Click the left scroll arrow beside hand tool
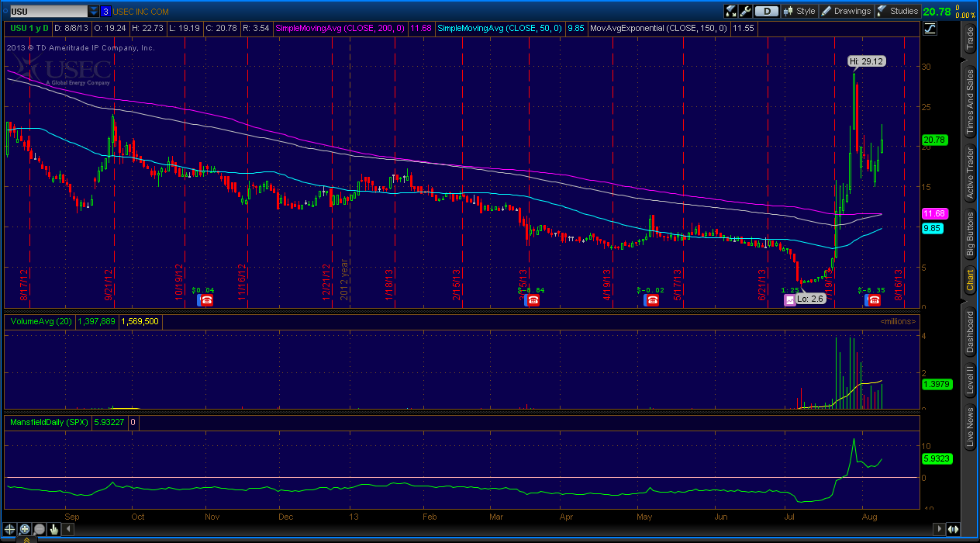Image resolution: width=980 pixels, height=543 pixels. point(67,529)
